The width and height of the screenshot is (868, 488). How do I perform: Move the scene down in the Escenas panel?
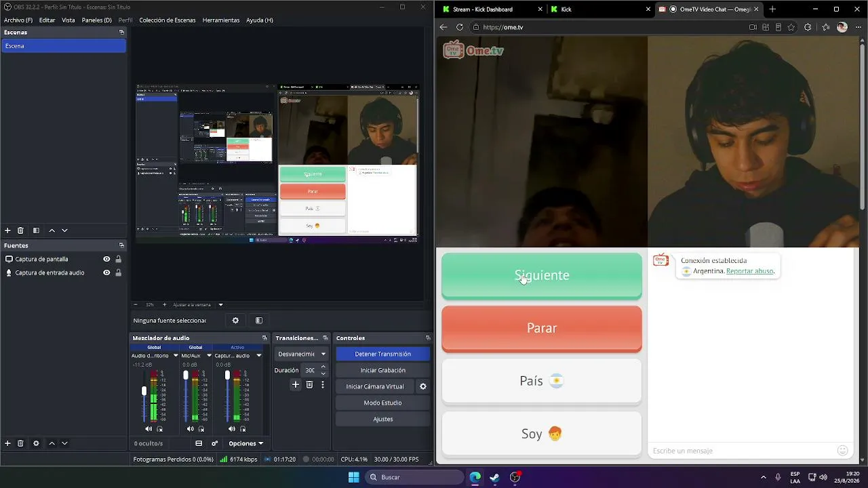click(64, 230)
